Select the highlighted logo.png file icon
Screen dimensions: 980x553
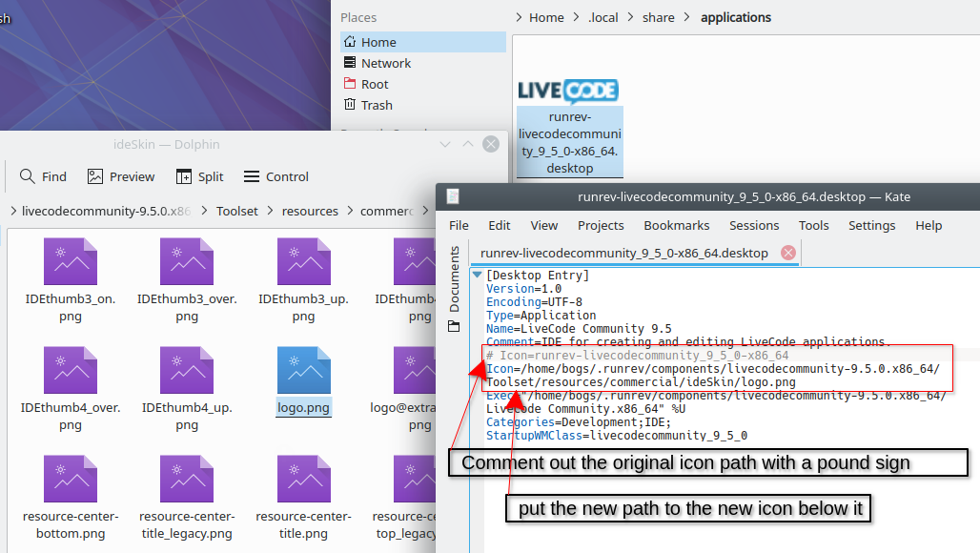point(304,370)
